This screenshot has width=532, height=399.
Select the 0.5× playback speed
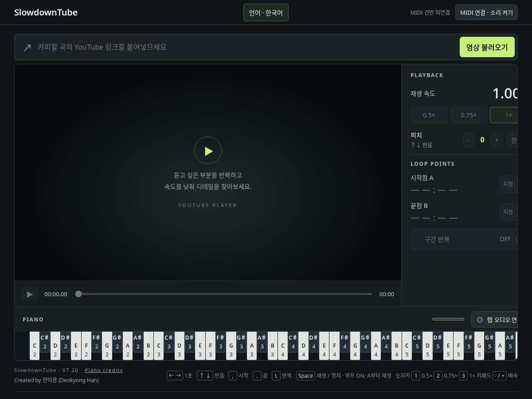[429, 115]
